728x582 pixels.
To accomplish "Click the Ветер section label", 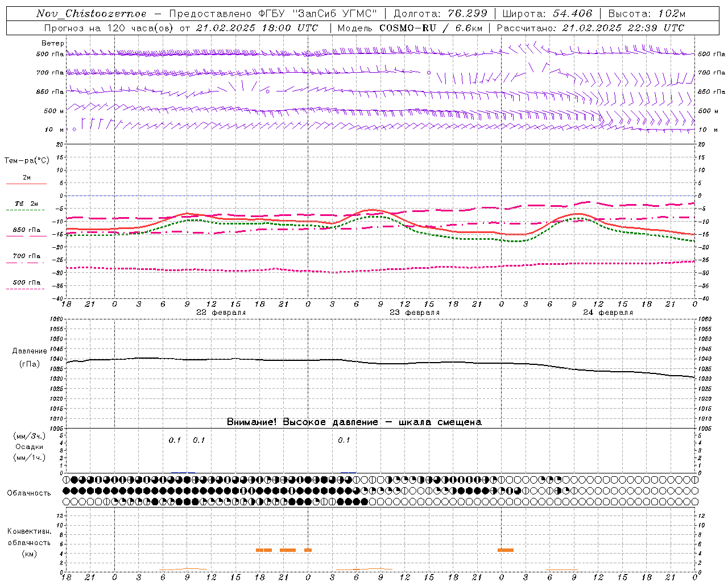I will click(53, 43).
